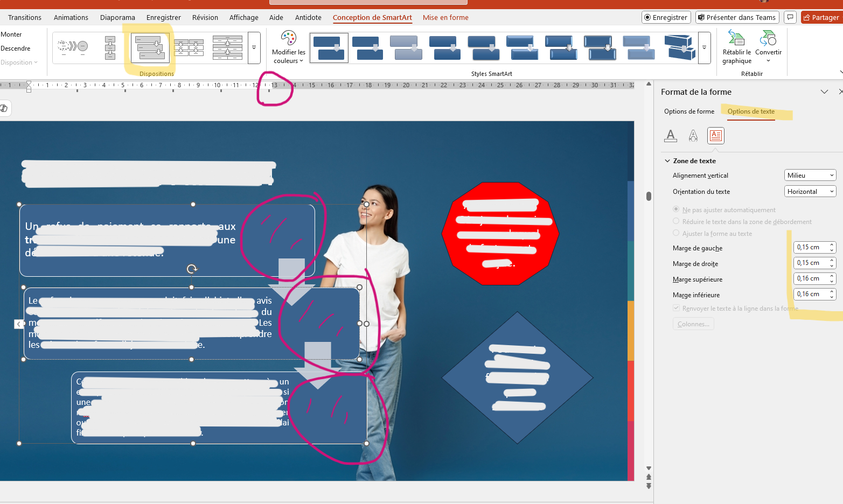Go to previous slide arrow below scrollbar
The image size is (843, 504).
point(649,477)
